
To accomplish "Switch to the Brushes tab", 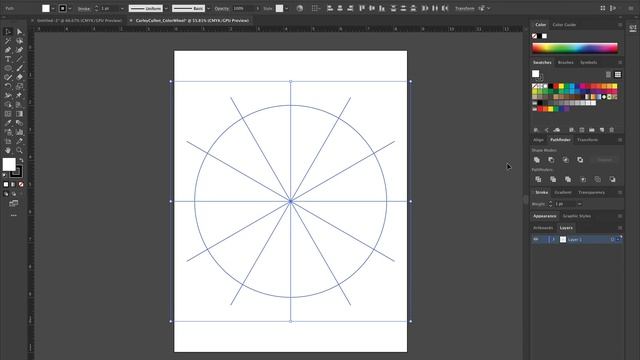I will [x=566, y=62].
